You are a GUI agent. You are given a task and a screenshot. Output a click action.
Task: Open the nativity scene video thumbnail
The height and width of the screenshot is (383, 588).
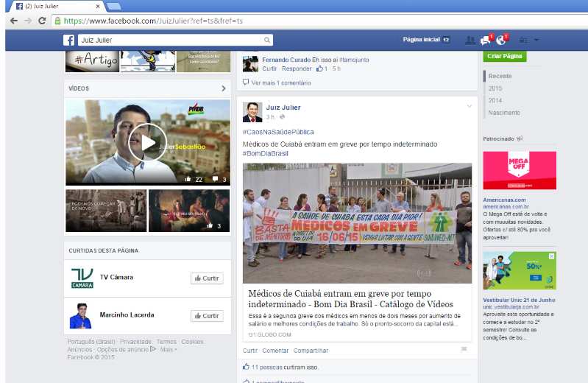coord(189,211)
